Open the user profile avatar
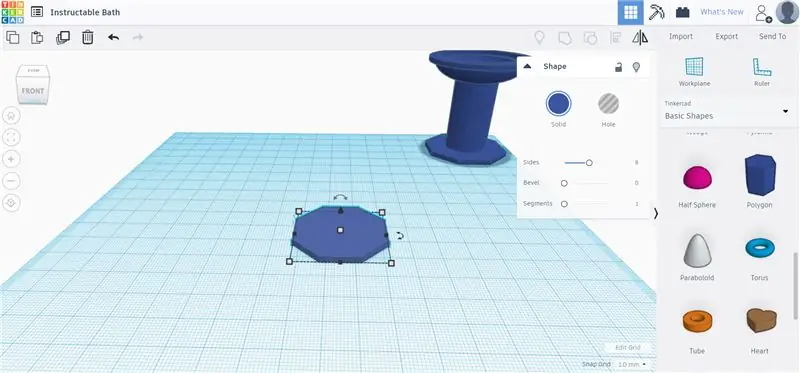This screenshot has height=373, width=800. [787, 12]
